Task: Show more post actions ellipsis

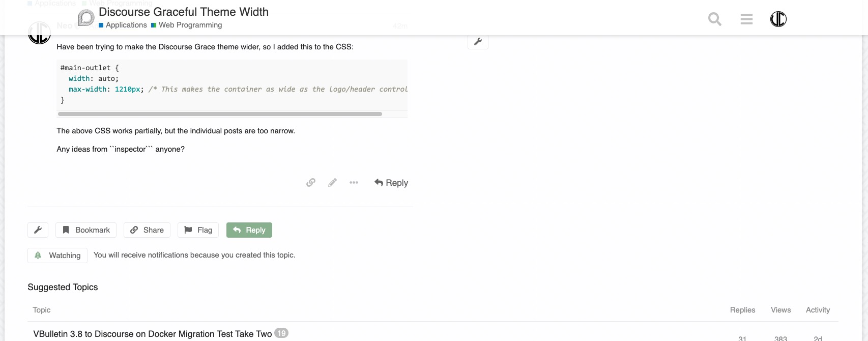Action: point(354,183)
